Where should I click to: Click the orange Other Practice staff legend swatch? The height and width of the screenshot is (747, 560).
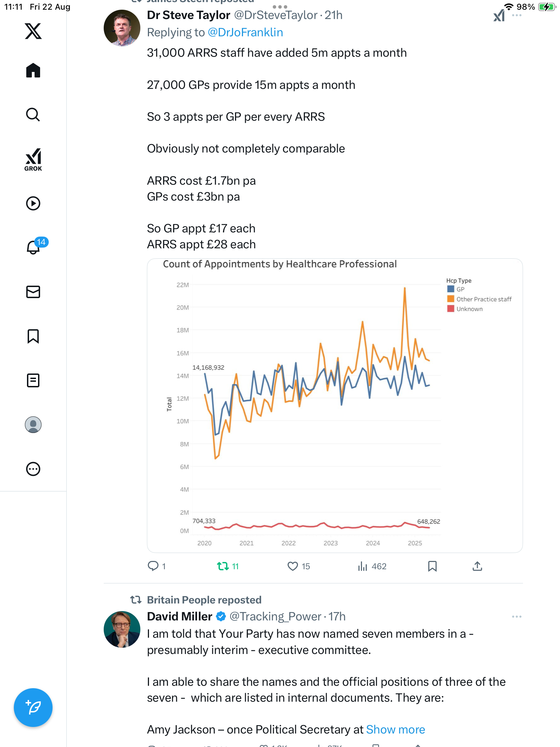point(450,299)
